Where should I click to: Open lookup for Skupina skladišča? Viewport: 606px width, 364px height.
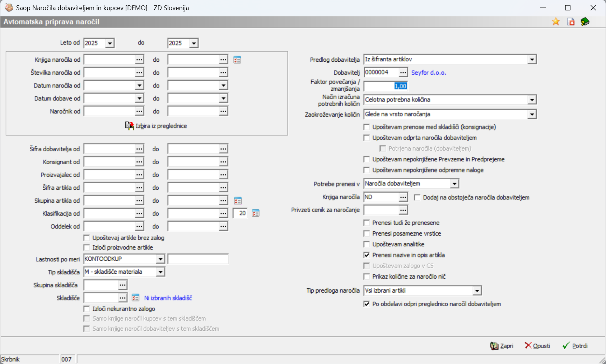coord(123,285)
